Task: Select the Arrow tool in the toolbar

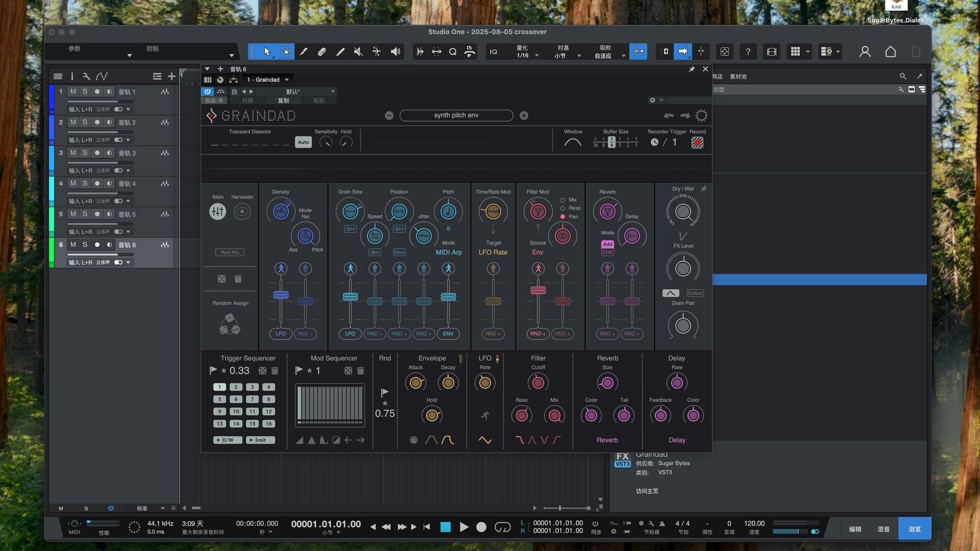Action: 267,52
